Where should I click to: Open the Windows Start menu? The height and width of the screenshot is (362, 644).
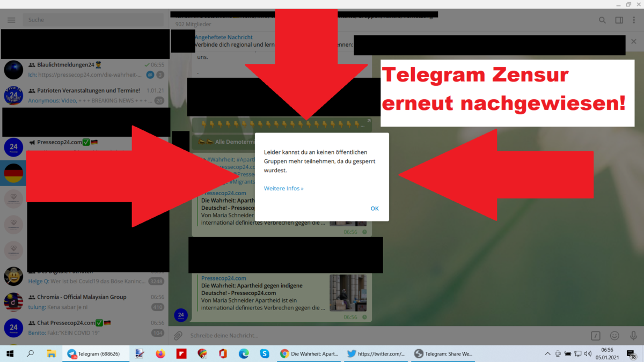pos(10,353)
